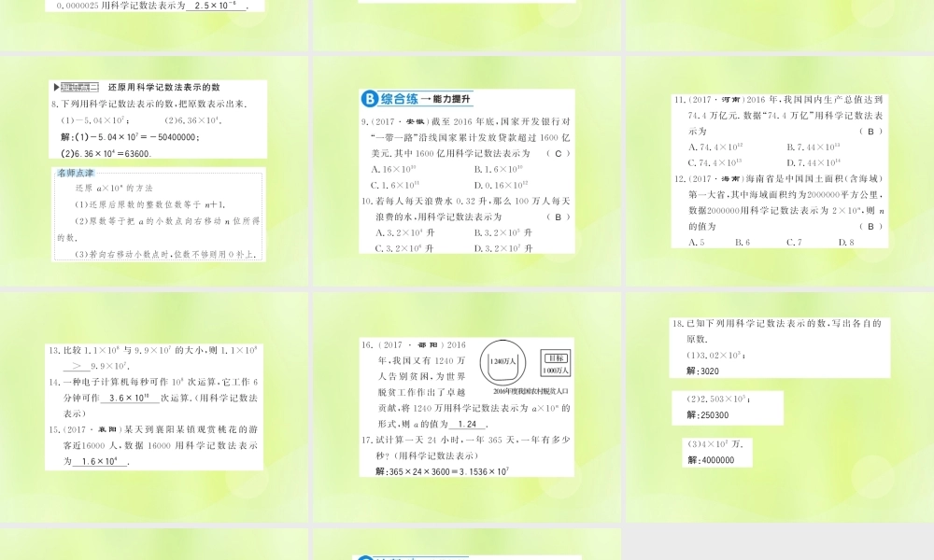Click the line 0.0000025 用科学记数法表示为
The height and width of the screenshot is (560, 934).
pyautogui.click(x=152, y=6)
